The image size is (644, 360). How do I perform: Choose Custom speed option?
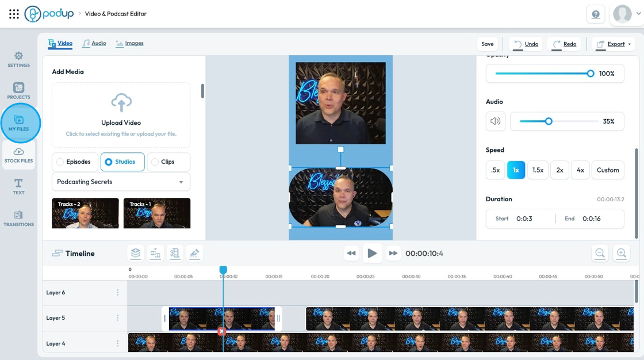coord(608,170)
